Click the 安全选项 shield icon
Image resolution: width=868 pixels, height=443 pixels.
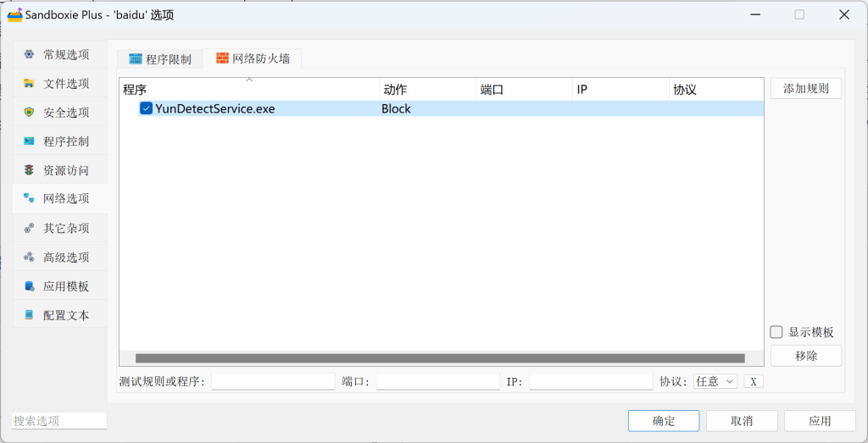[x=29, y=112]
